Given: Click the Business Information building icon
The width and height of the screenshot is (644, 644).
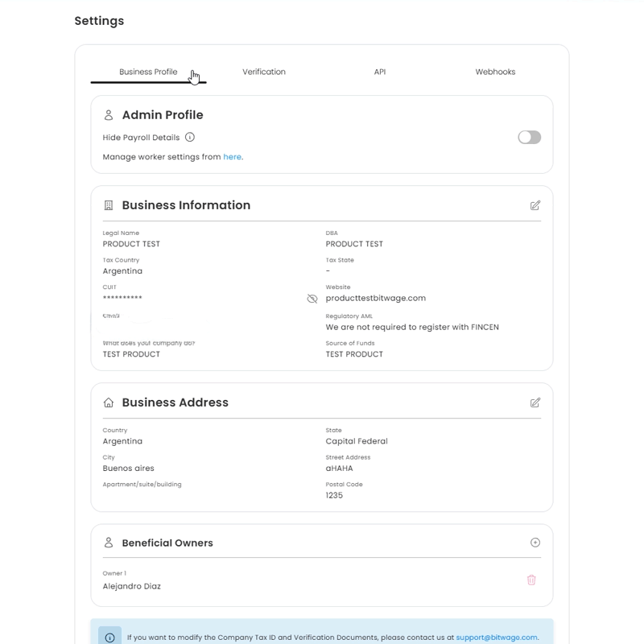Looking at the screenshot, I should [x=109, y=205].
